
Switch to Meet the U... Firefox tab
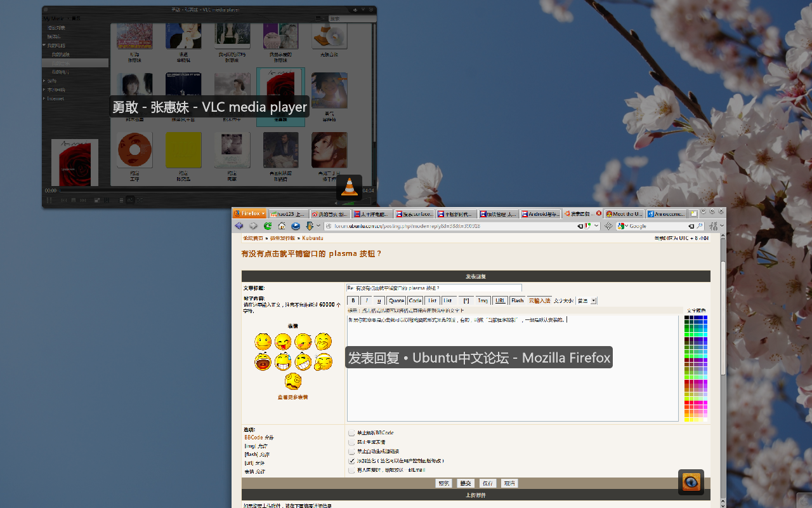click(x=624, y=214)
